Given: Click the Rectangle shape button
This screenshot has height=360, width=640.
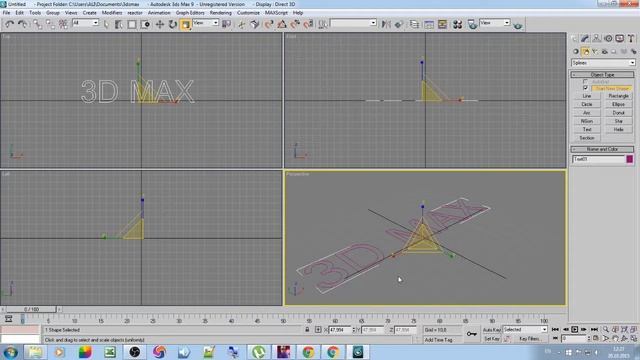Looking at the screenshot, I should pyautogui.click(x=618, y=96).
